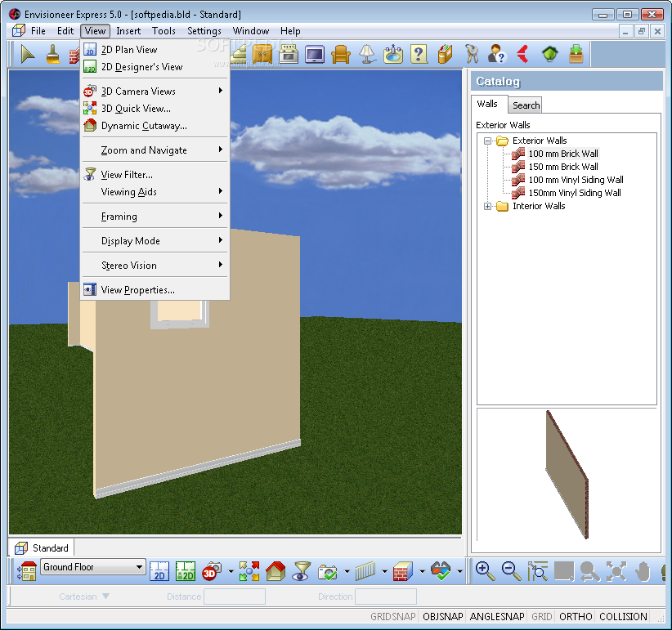Viewport: 672px width, 630px height.
Task: Click 3D Quick View icon in bottom toolbar
Action: coord(249,571)
